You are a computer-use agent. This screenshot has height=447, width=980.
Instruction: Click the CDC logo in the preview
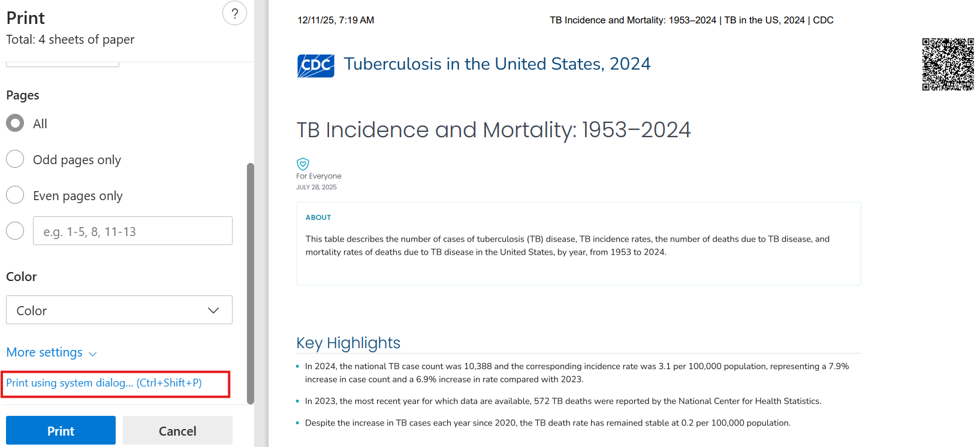[x=316, y=65]
